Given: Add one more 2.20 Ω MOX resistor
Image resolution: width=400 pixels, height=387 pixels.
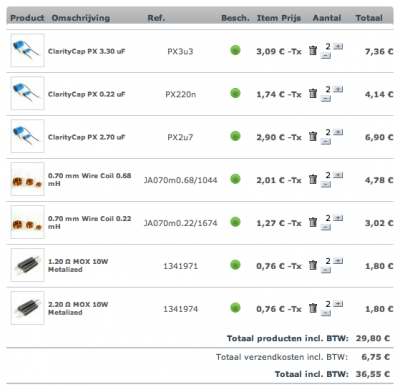Looking at the screenshot, I should click(338, 304).
